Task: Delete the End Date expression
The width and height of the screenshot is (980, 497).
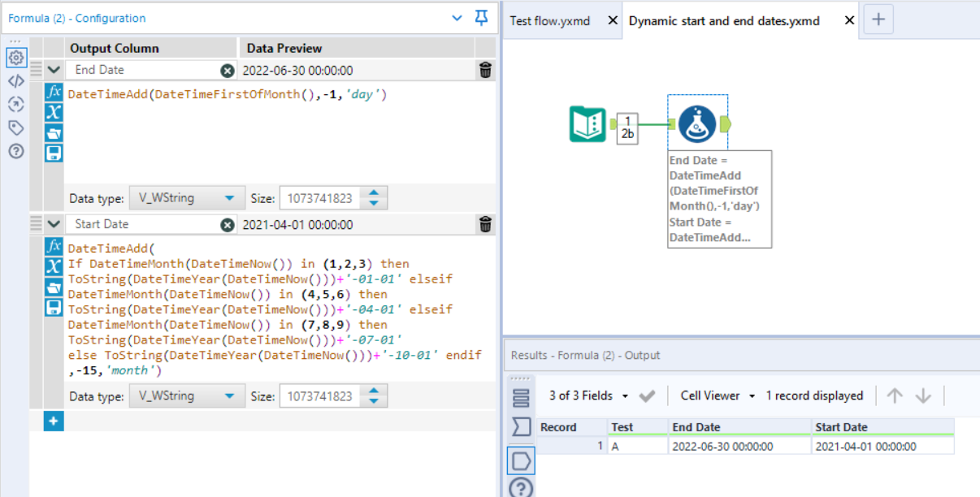Action: pos(485,71)
